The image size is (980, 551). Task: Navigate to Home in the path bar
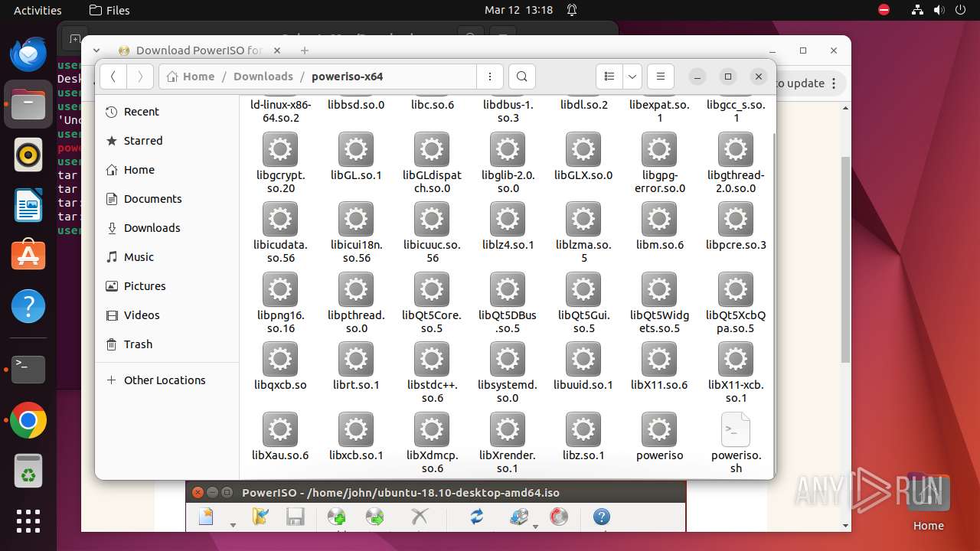coord(191,77)
